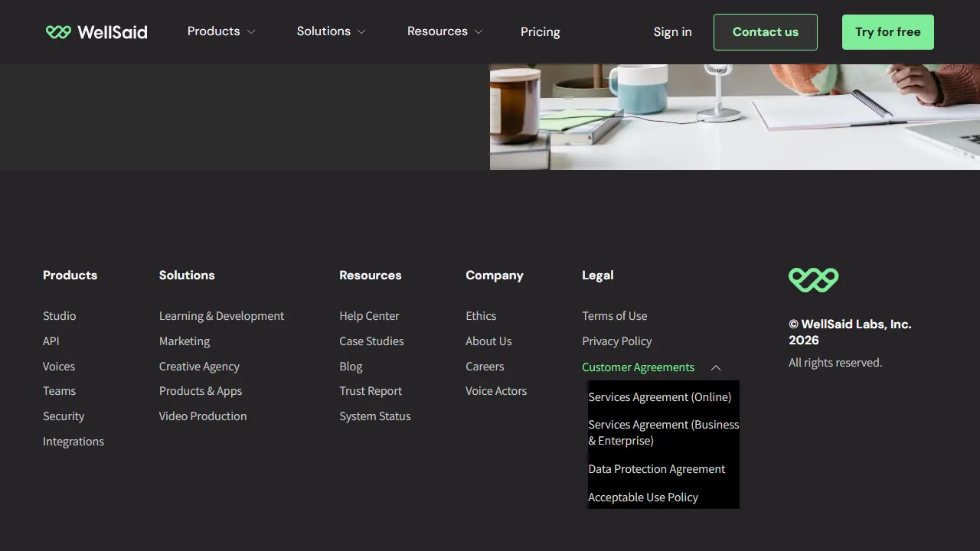This screenshot has height=551, width=980.
Task: Open Acceptable Use Policy
Action: pyautogui.click(x=643, y=497)
